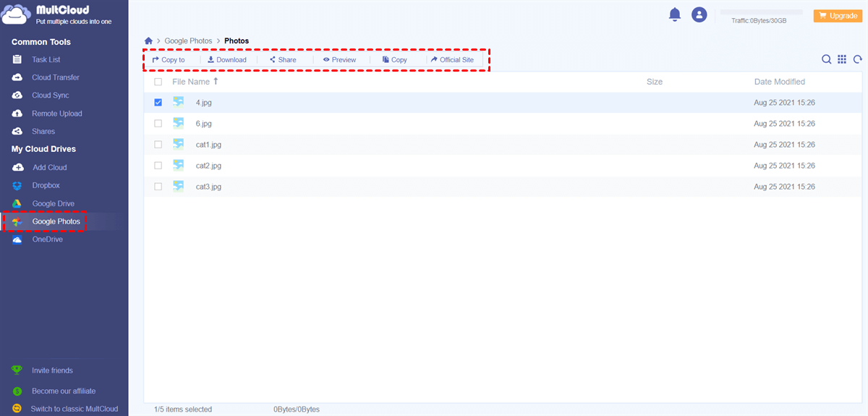Click the Remote Upload icon
Viewport: 868px width, 416px height.
coord(17,114)
